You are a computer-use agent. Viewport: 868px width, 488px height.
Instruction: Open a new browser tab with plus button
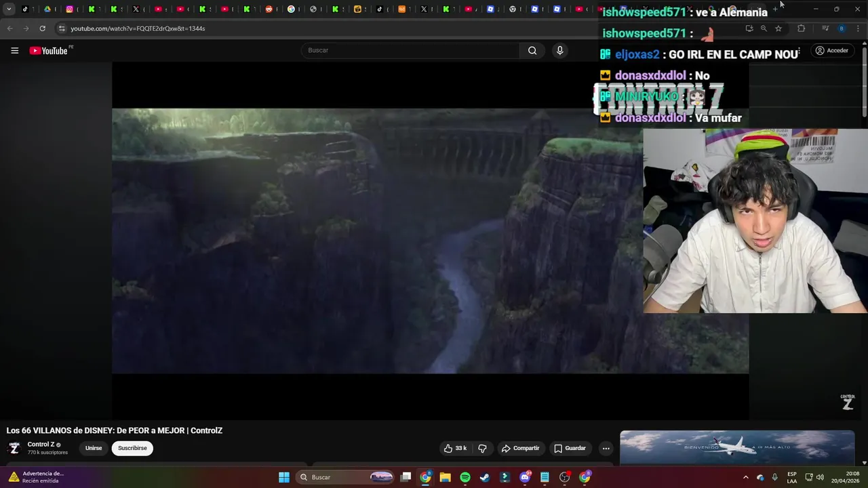pos(775,9)
